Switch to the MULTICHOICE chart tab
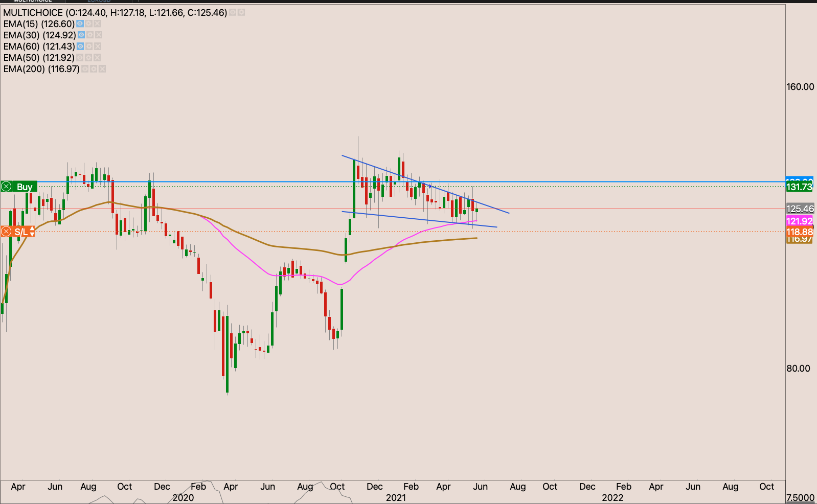The height and width of the screenshot is (504, 817). pyautogui.click(x=32, y=1)
